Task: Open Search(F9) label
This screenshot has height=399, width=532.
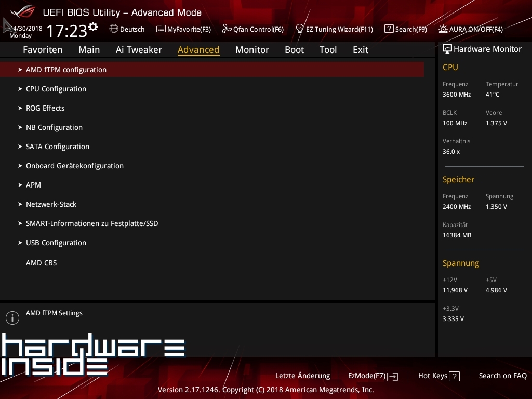Action: [x=411, y=30]
